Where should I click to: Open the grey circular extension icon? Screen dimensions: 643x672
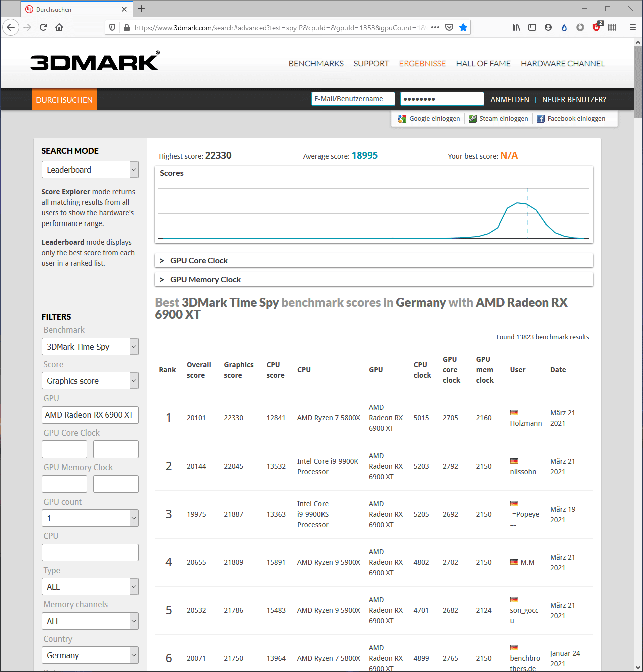point(580,27)
